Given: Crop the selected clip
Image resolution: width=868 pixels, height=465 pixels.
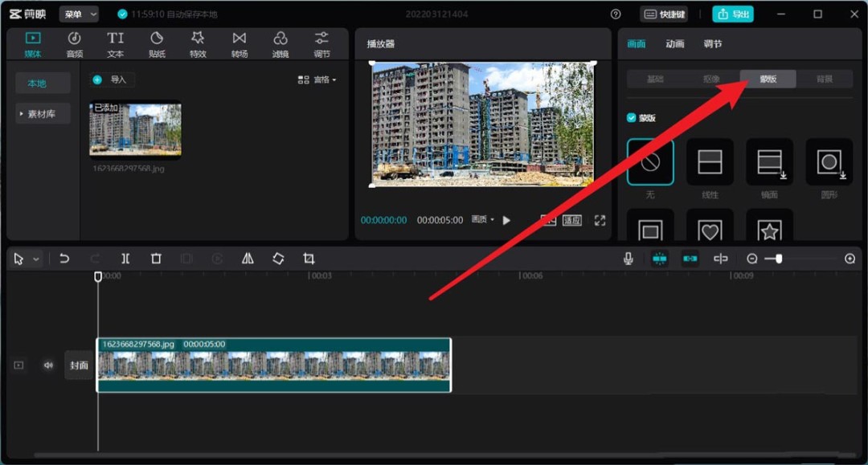Looking at the screenshot, I should pos(309,258).
